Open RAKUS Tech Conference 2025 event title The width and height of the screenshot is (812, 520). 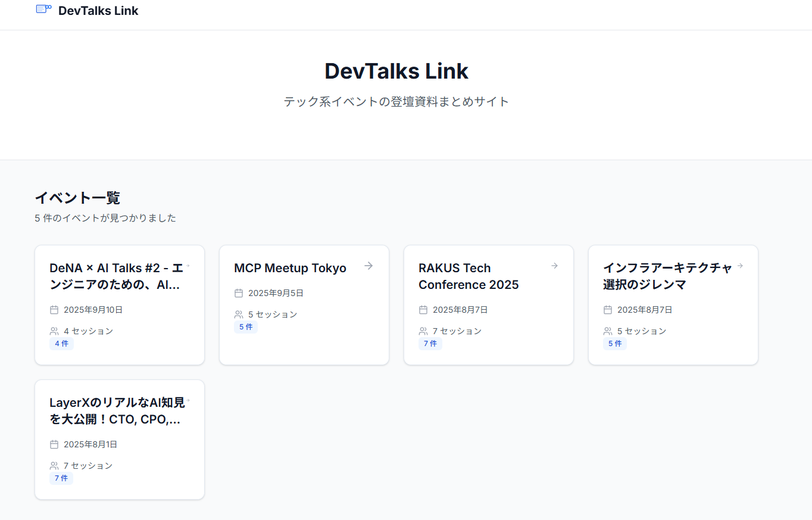(469, 276)
